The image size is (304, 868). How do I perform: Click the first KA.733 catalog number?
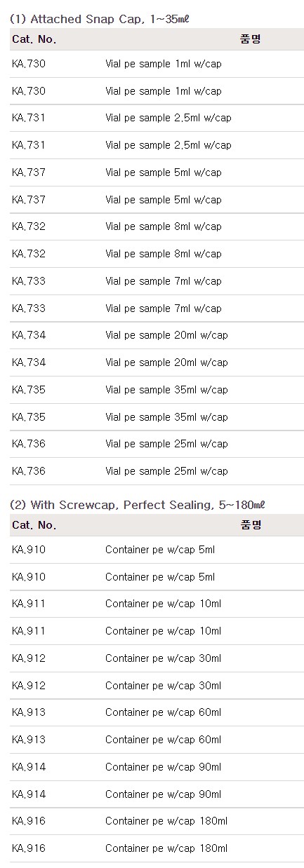click(28, 281)
